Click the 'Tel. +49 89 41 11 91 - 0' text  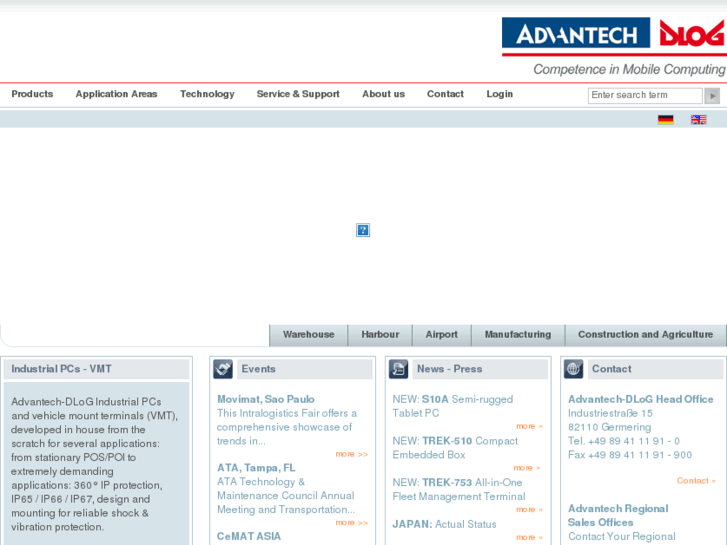click(624, 441)
